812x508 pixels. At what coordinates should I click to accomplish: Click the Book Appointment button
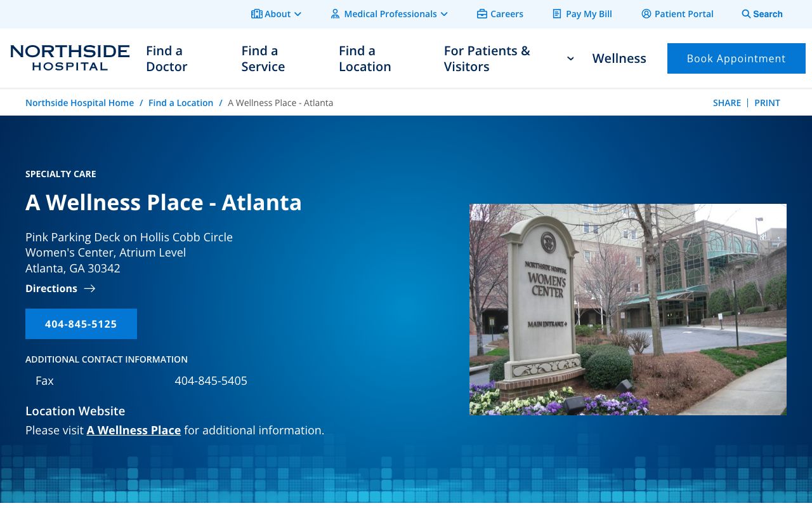click(736, 58)
